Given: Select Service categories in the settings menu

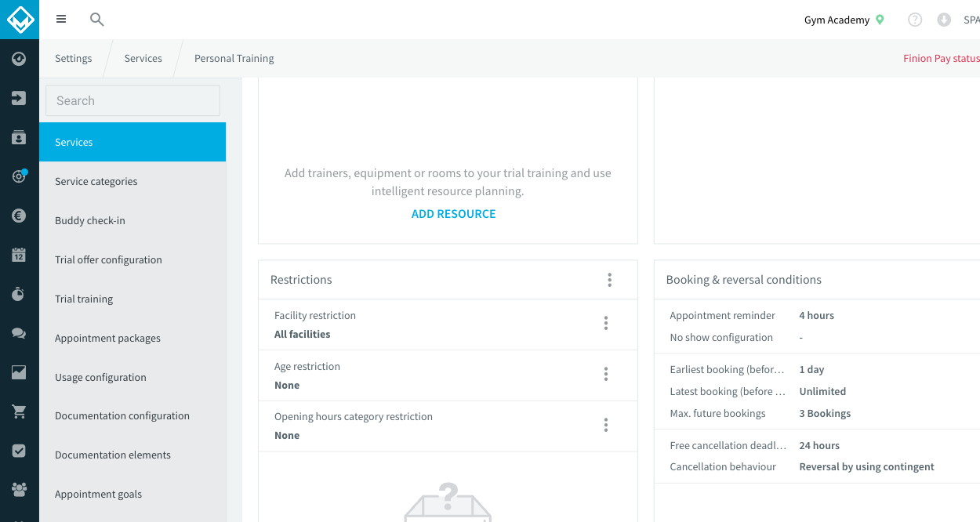Looking at the screenshot, I should [x=132, y=181].
